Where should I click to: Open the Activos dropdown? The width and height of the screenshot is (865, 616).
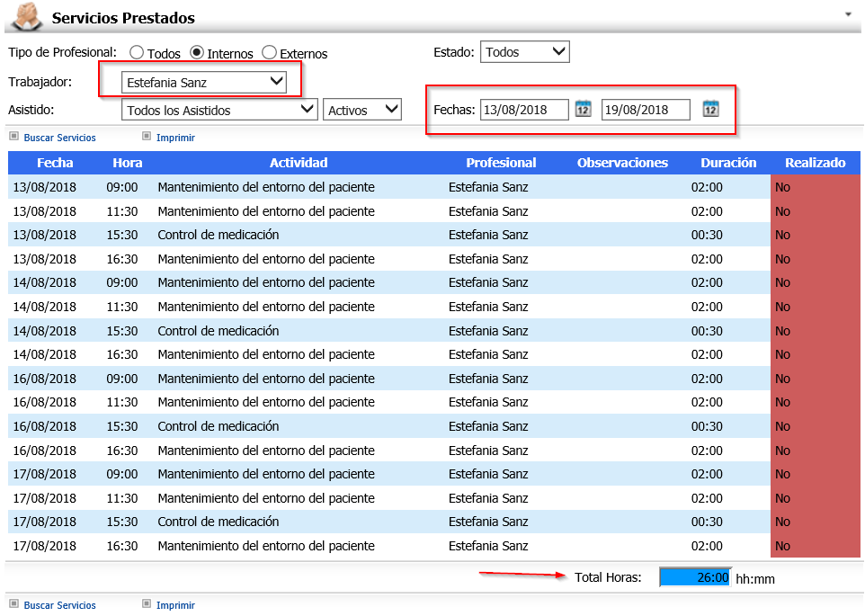(362, 110)
